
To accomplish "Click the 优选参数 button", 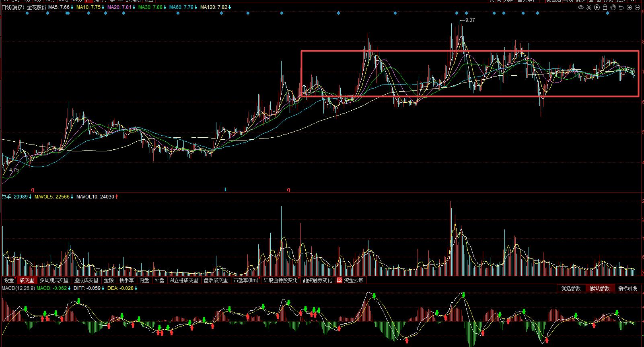I will tap(571, 288).
